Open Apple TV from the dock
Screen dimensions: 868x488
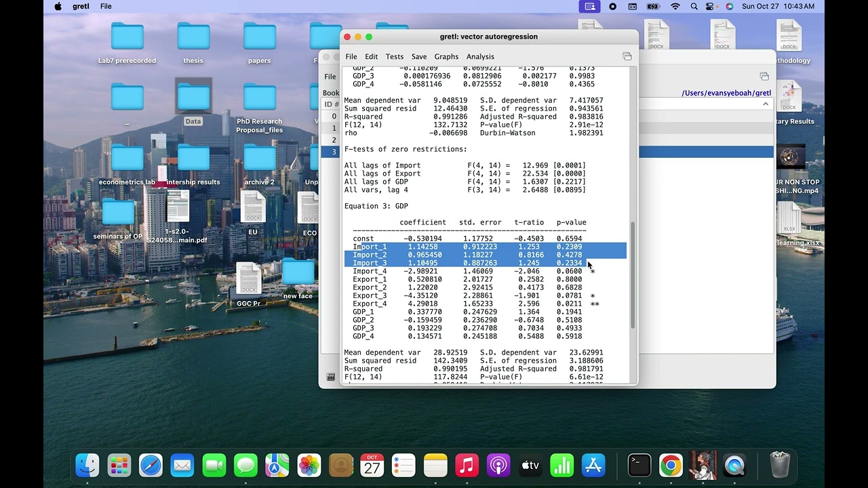coord(530,466)
